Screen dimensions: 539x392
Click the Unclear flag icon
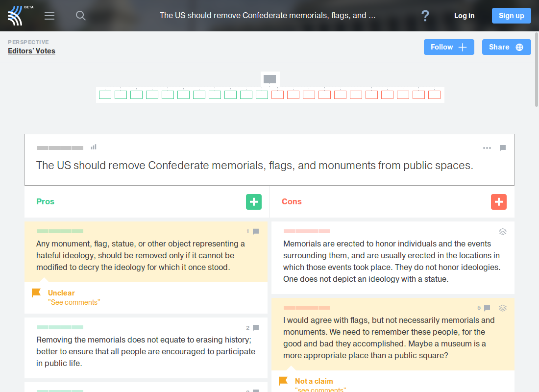point(36,293)
